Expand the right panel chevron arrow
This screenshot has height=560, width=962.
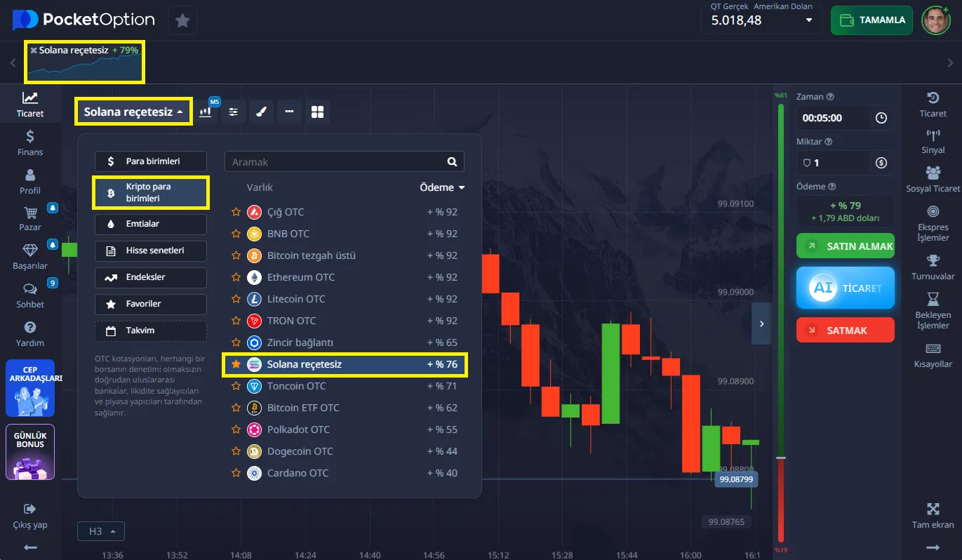pos(761,324)
